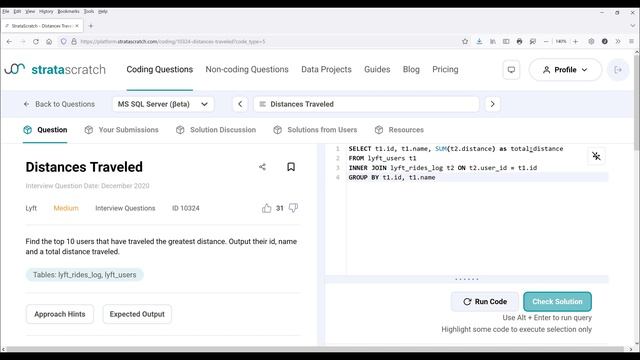640x360 pixels.
Task: Click the screenshot icon in browser toolbar
Action: pyautogui.click(x=533, y=42)
